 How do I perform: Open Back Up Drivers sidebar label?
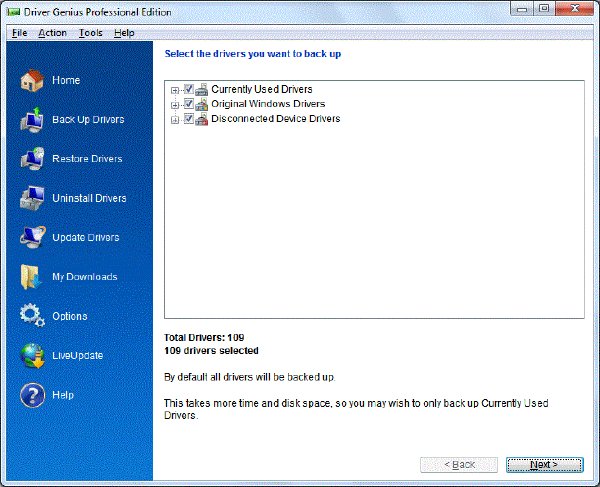88,120
